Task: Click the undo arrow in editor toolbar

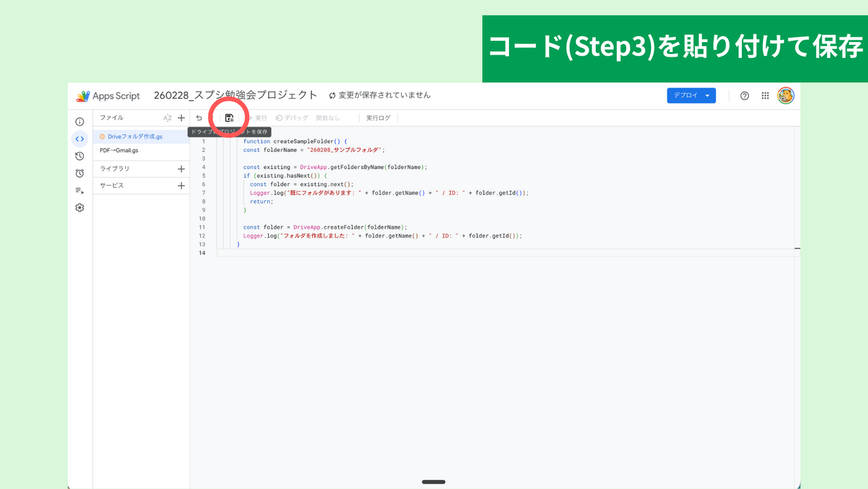Action: click(x=199, y=118)
